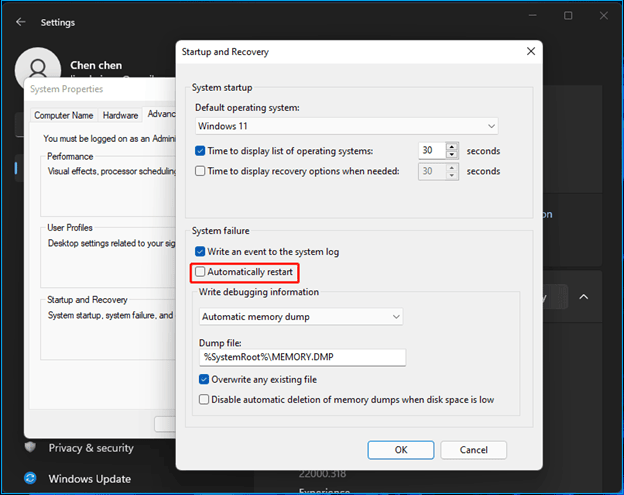Viewport: 624px width, 495px height.
Task: Enable Disable automatic deletion of memory dumps
Action: point(204,400)
